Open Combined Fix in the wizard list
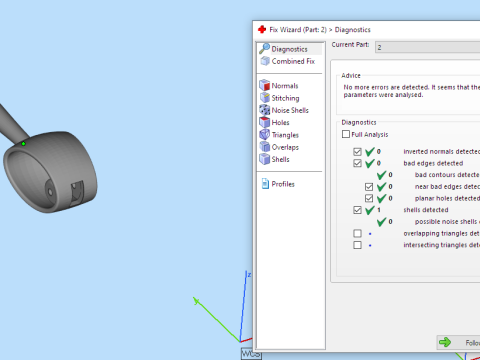The height and width of the screenshot is (360, 480). [x=293, y=61]
